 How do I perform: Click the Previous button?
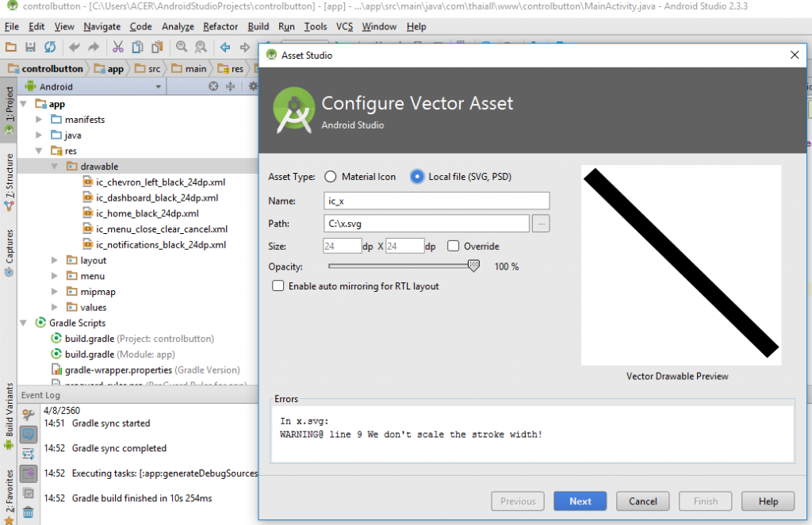518,501
